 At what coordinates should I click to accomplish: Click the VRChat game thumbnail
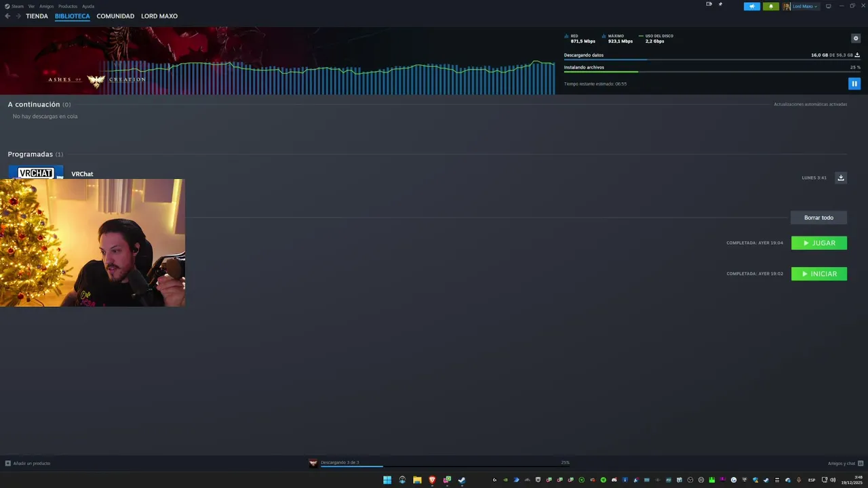pyautogui.click(x=36, y=172)
